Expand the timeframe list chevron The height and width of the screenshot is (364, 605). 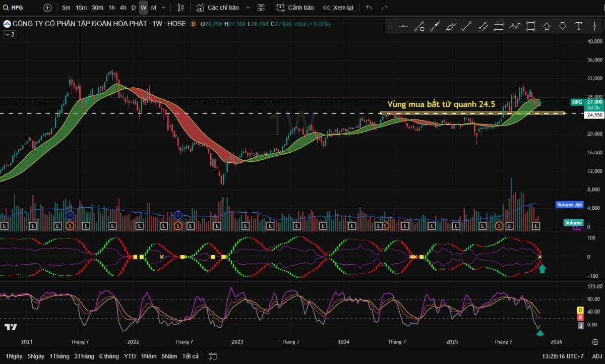[x=164, y=8]
